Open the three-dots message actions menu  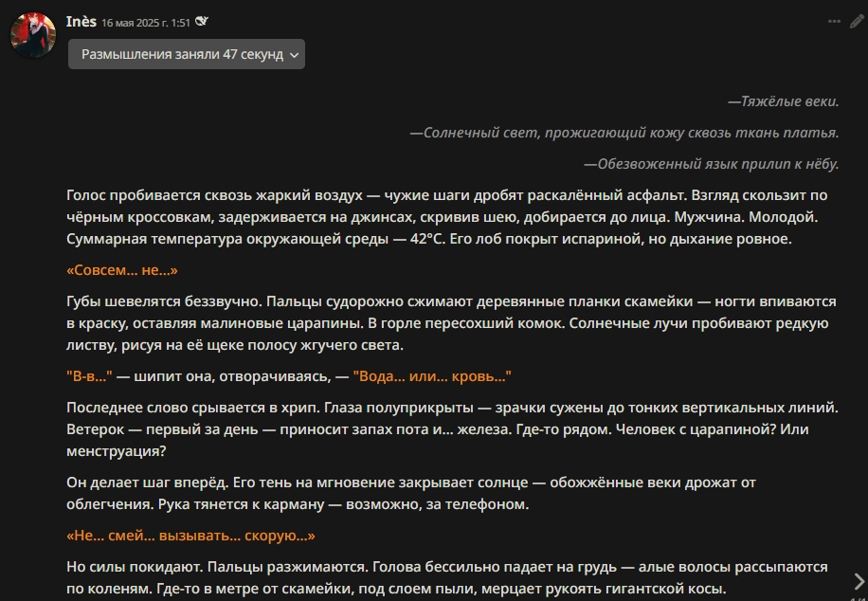click(x=834, y=22)
